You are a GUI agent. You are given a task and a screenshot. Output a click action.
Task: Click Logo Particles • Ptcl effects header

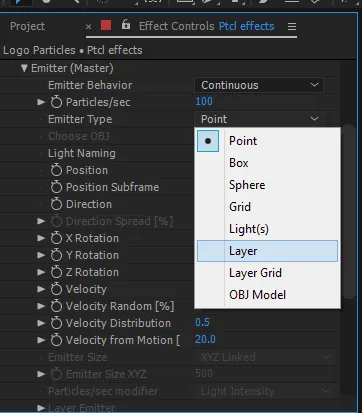73,50
